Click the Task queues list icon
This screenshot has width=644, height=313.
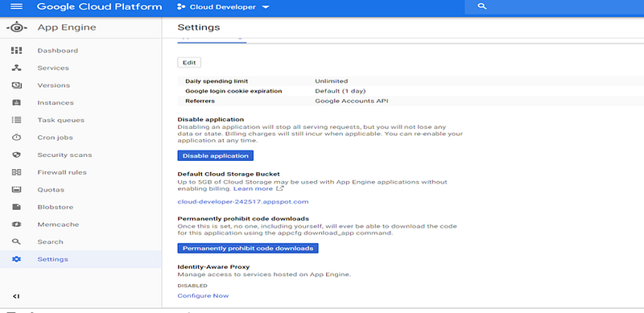pos(16,120)
